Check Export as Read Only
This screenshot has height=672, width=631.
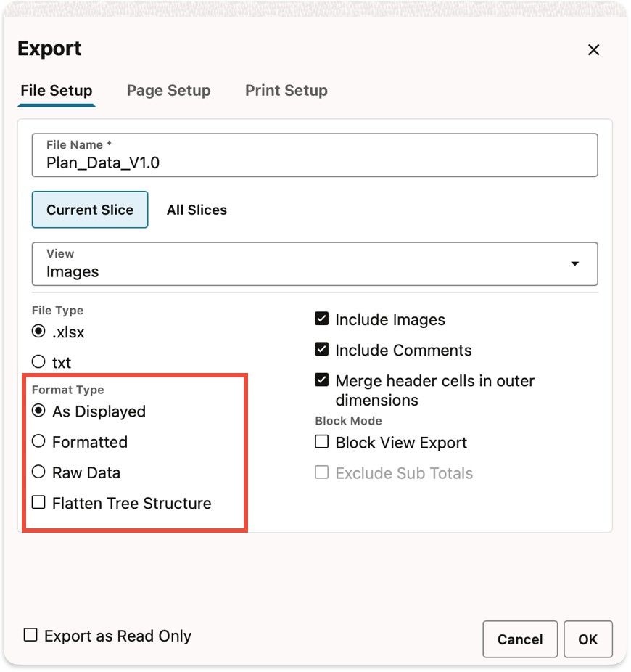coord(30,635)
